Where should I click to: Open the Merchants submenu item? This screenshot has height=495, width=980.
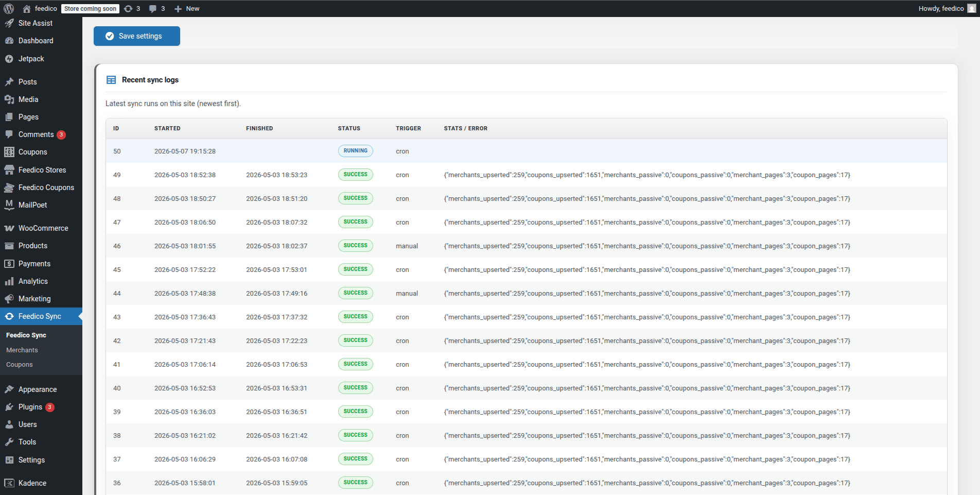click(22, 350)
